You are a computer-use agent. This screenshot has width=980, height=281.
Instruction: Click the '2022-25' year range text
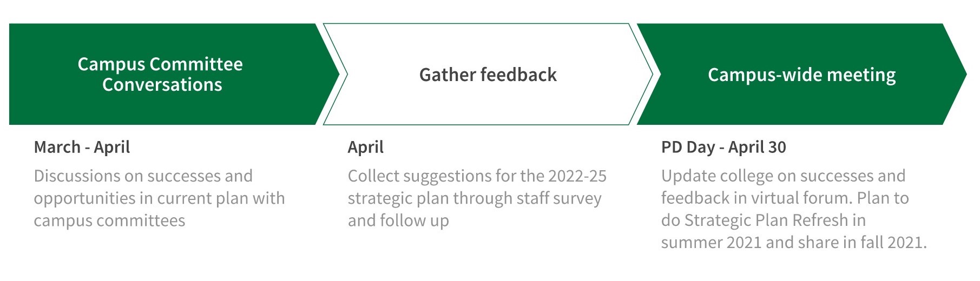[577, 176]
